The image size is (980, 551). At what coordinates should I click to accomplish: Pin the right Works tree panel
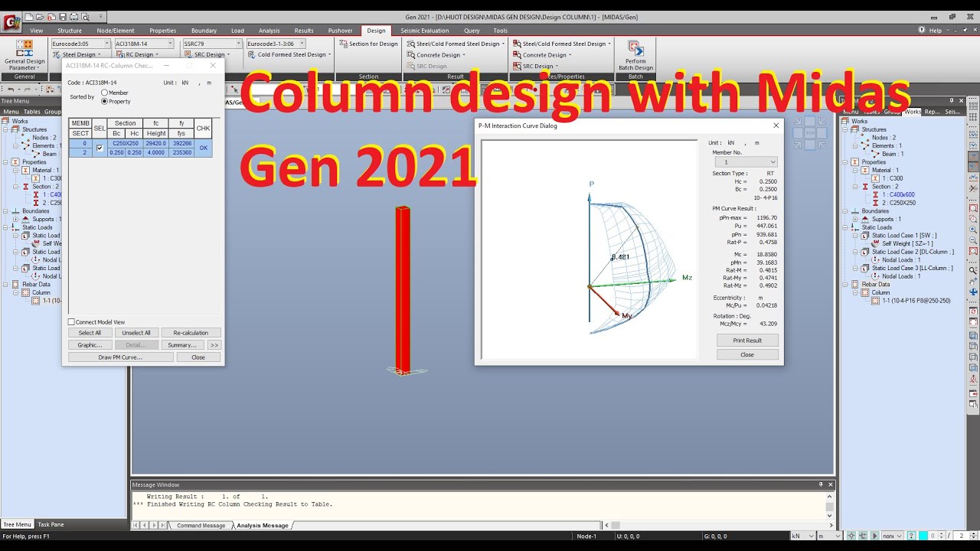click(x=952, y=100)
